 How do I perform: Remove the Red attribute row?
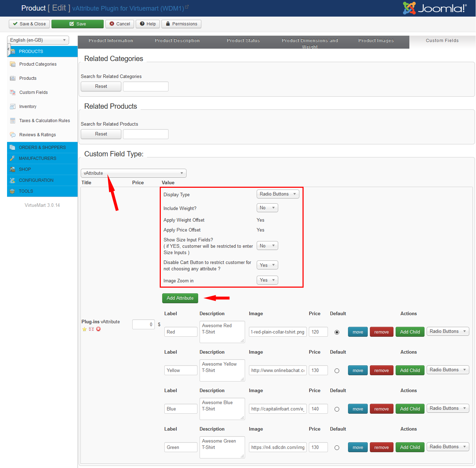point(381,332)
